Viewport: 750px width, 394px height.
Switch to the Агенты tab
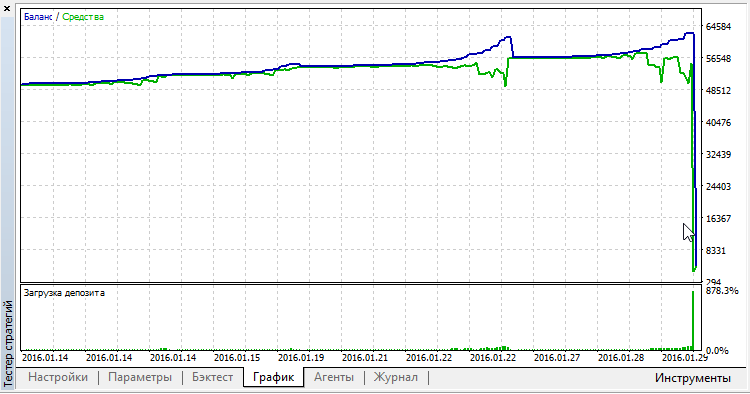tap(334, 377)
